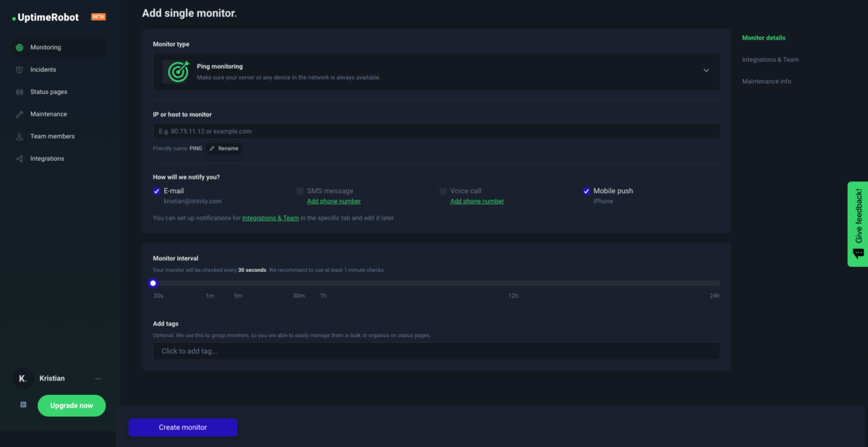This screenshot has width=868, height=447.
Task: Click the 30m interval label
Action: [299, 296]
